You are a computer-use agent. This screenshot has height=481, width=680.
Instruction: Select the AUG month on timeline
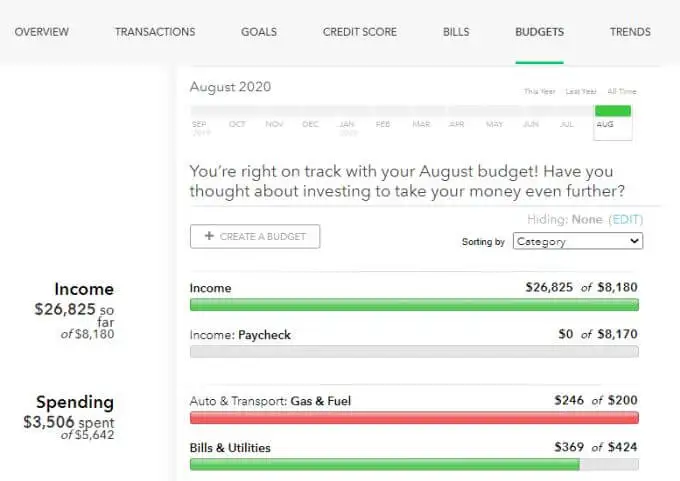pos(613,123)
